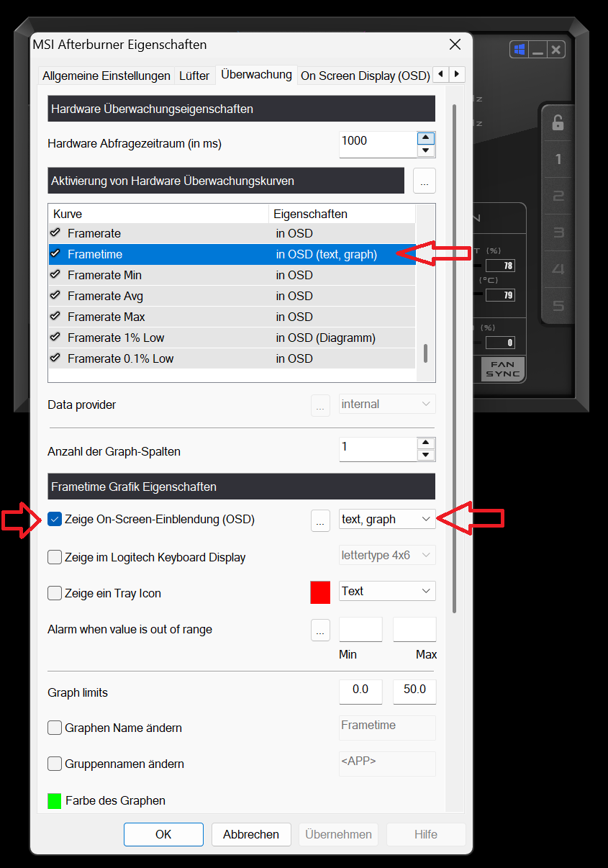Click the Abbrechen button
The image size is (608, 868).
tap(251, 834)
